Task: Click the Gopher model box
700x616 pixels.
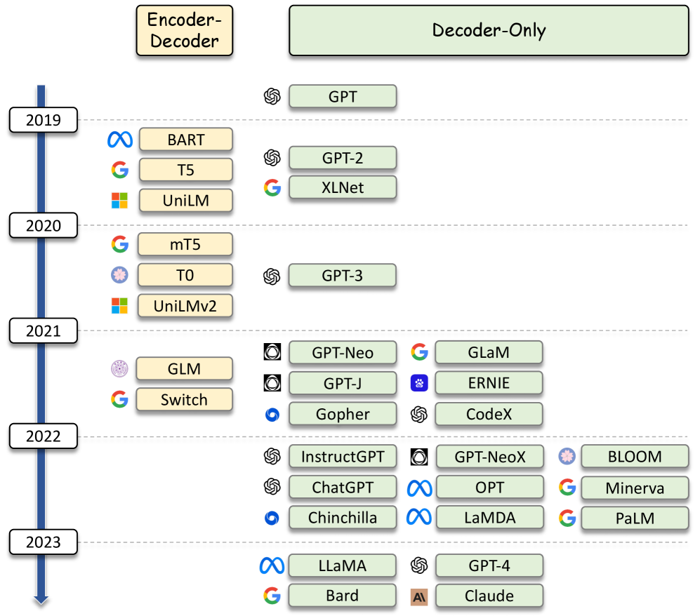Action: point(343,414)
